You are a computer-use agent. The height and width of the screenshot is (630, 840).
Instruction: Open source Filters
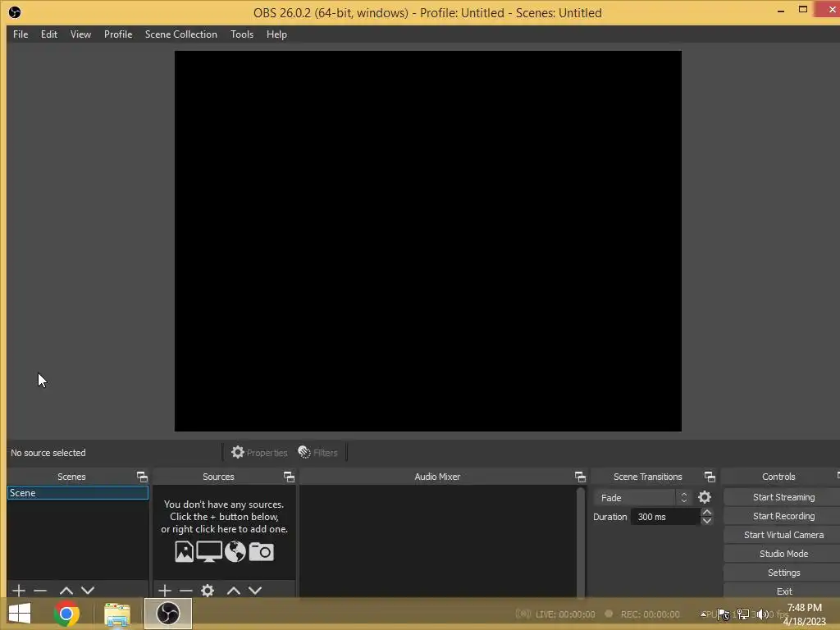click(x=318, y=453)
